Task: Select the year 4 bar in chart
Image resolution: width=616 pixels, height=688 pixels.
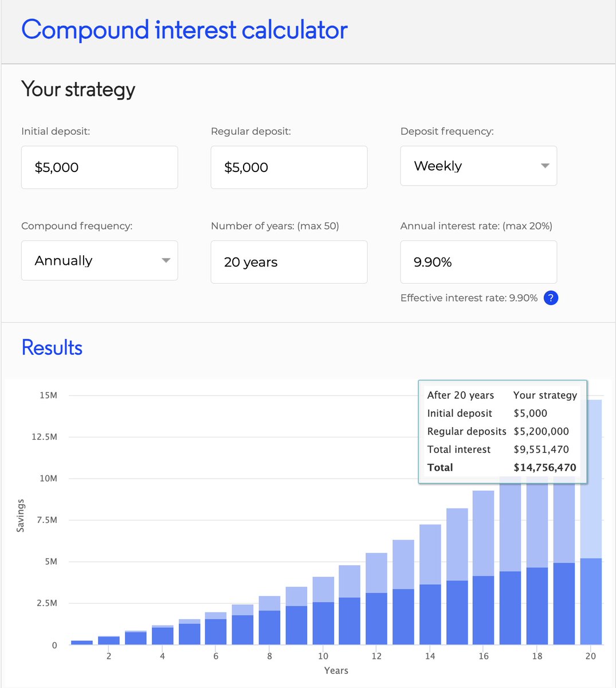Action: point(163,635)
